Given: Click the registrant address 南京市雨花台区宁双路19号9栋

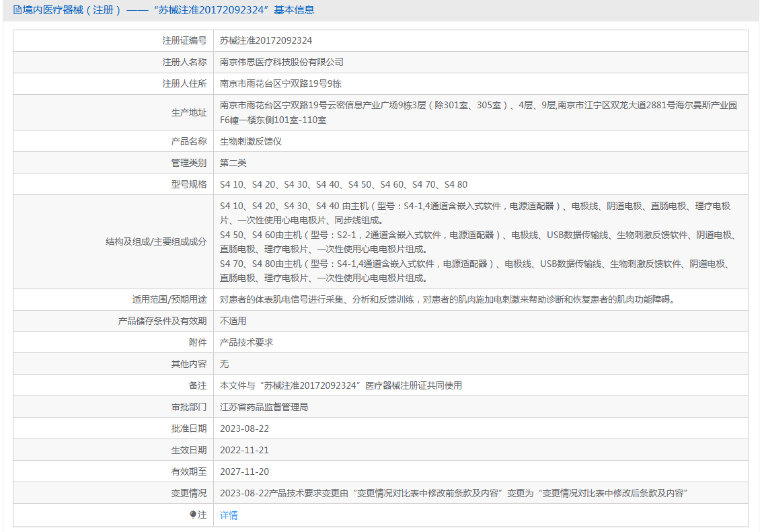Looking at the screenshot, I should tap(280, 84).
